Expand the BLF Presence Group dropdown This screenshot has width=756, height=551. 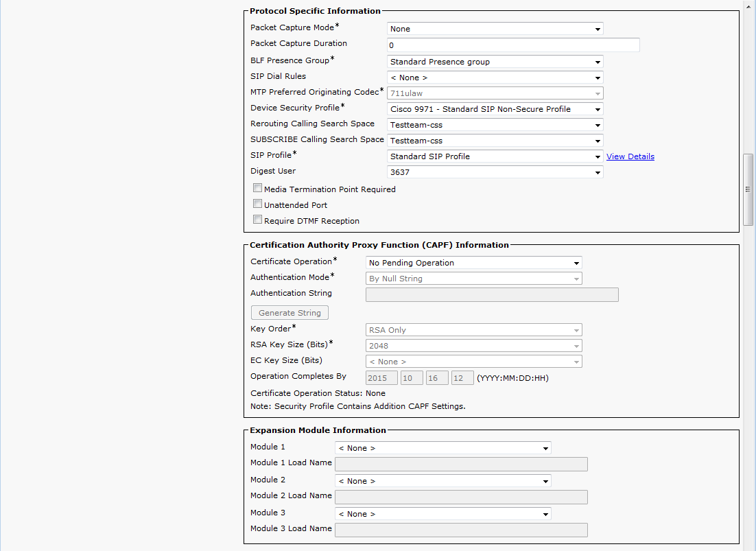pos(495,62)
